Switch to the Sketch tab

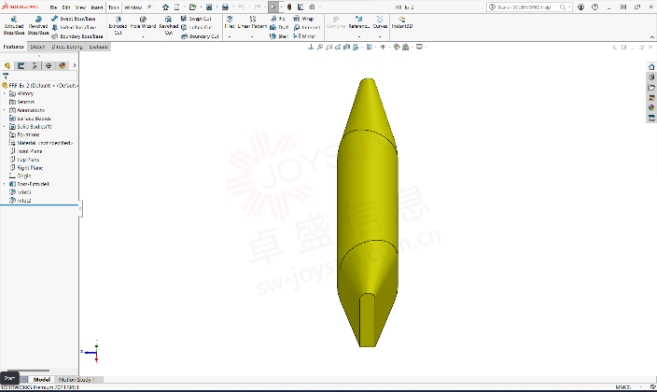click(37, 47)
